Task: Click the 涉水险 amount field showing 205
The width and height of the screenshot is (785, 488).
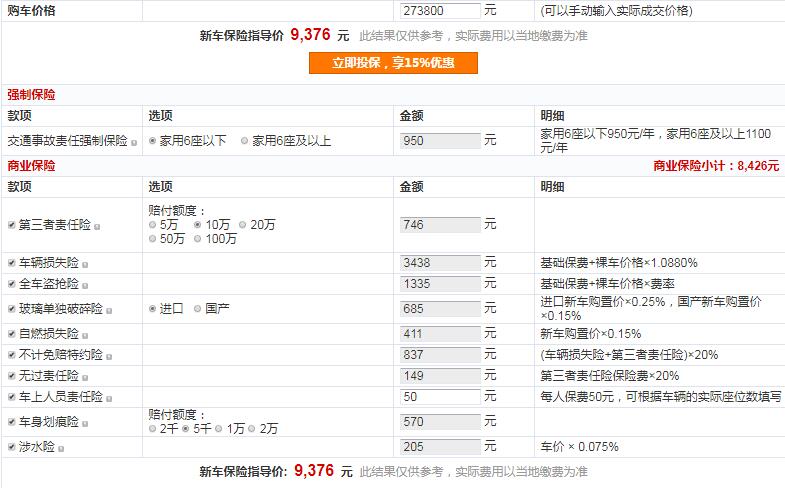Action: (x=440, y=447)
